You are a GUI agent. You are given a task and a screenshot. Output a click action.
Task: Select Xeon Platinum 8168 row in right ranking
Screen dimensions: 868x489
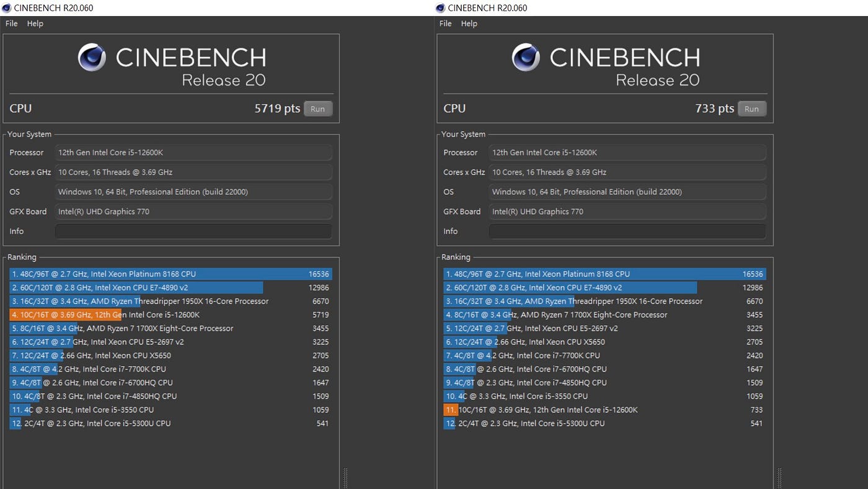pos(604,274)
